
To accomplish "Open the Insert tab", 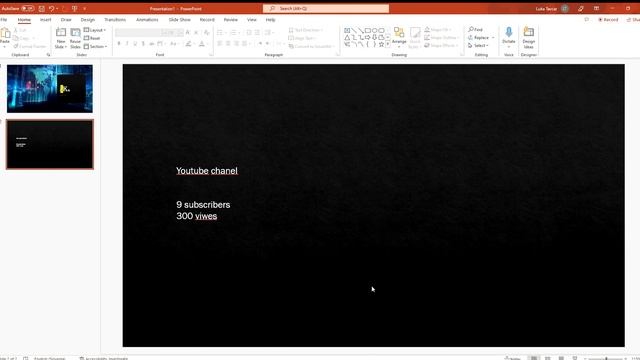I will pyautogui.click(x=45, y=20).
